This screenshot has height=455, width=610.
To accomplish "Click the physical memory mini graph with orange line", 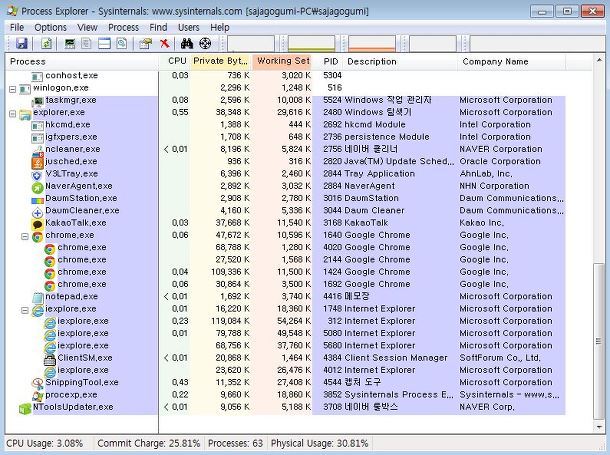I will [x=372, y=44].
